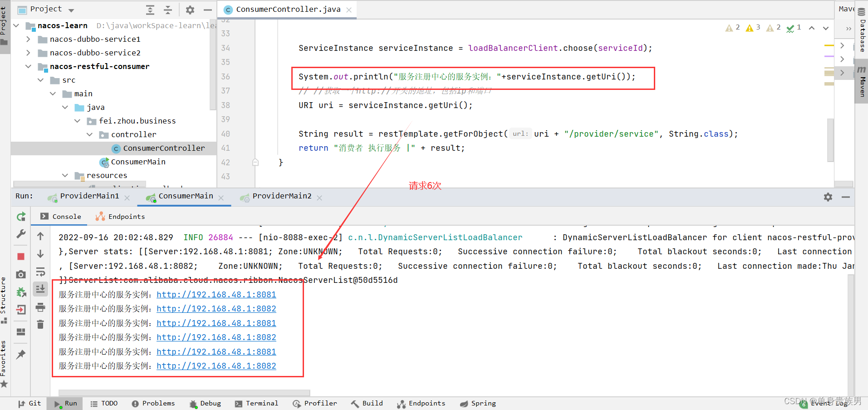Pin the run tab
868x410 pixels.
pos(21,355)
